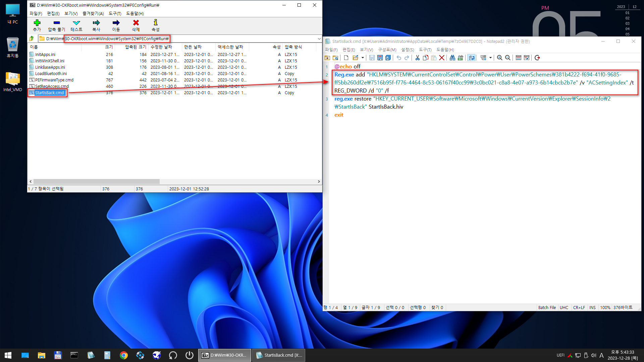
Task: Click the red X delete icon in Notepad2
Action: pyautogui.click(x=442, y=58)
